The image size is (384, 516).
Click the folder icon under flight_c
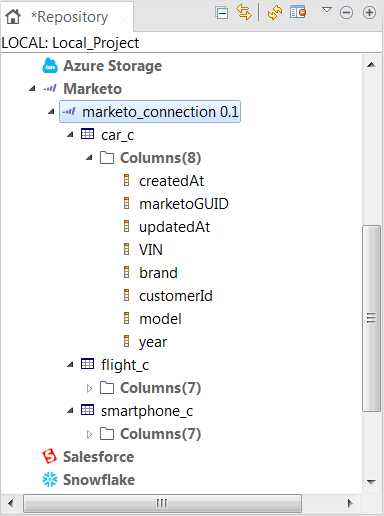pyautogui.click(x=107, y=388)
